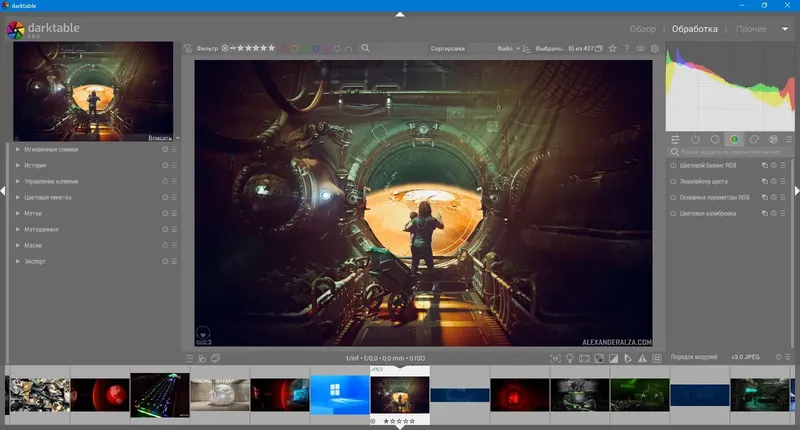800x430 pixels.
Task: Enable the Цветовой баланс RGB module
Action: click(673, 165)
